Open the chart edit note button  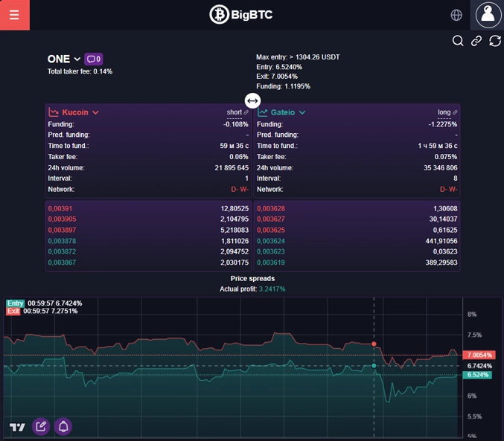pyautogui.click(x=41, y=427)
